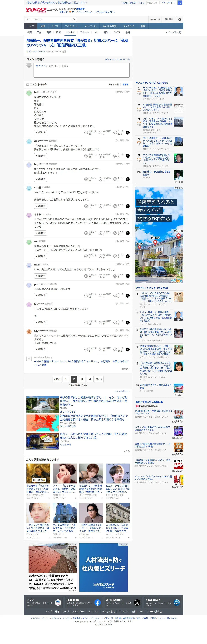Toggle なるほど on K-山田's comment
The width and height of the screenshot is (207, 644).
[105, 206]
